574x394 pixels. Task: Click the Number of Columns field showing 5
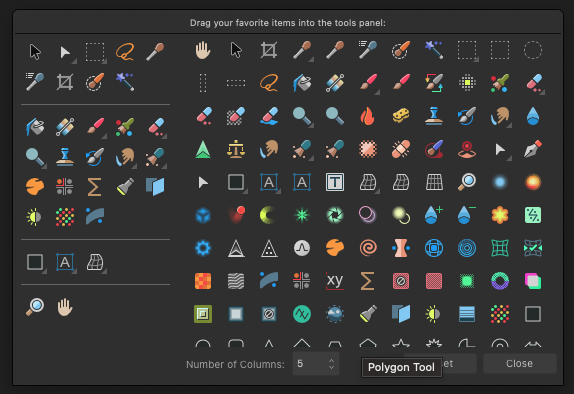click(x=316, y=364)
